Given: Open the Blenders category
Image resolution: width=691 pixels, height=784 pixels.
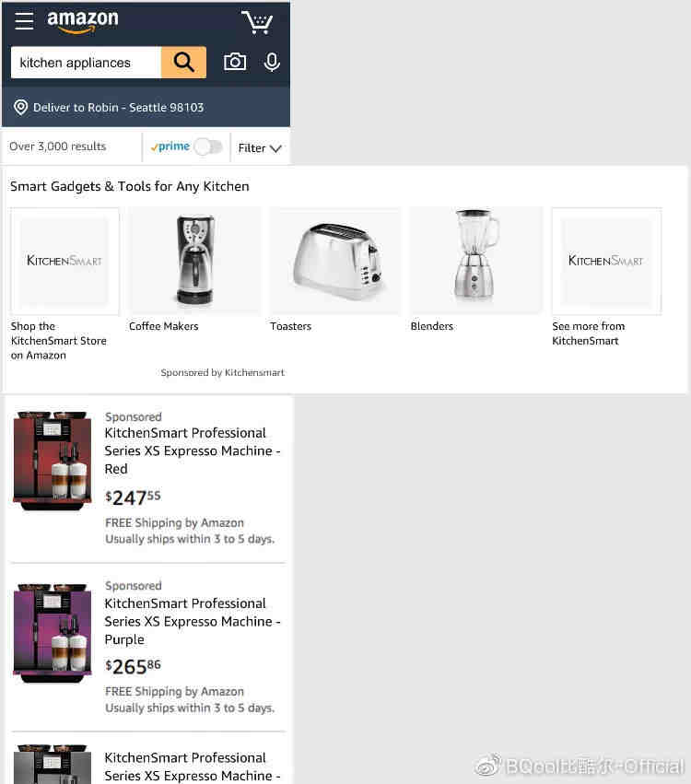Looking at the screenshot, I should (x=431, y=326).
